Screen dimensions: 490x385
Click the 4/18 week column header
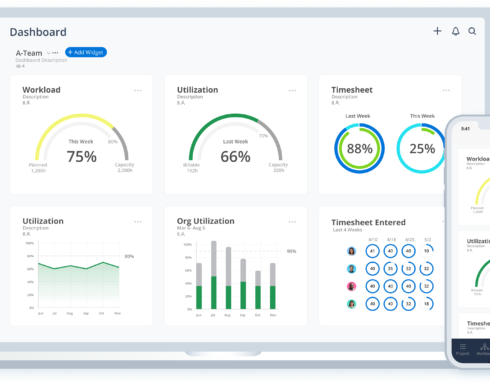pyautogui.click(x=391, y=240)
